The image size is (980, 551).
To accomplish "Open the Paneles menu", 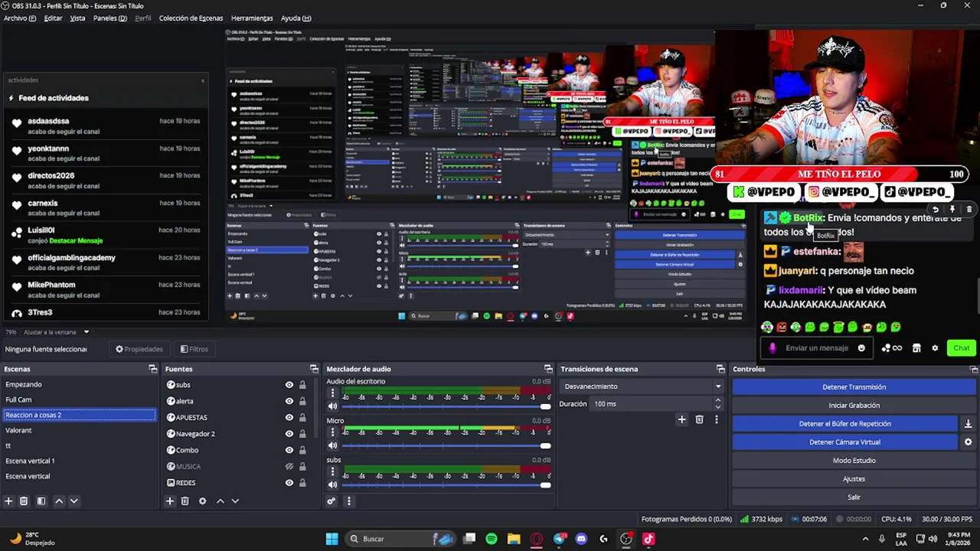I will coord(110,18).
